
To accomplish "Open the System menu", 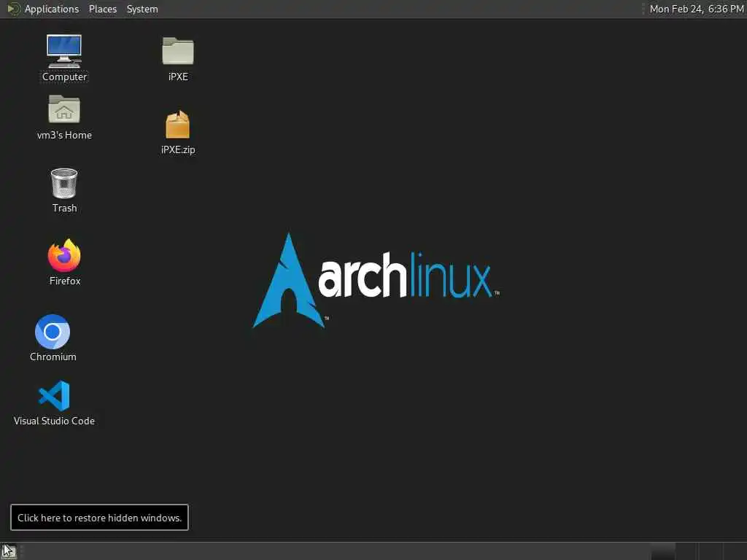I will (x=142, y=9).
